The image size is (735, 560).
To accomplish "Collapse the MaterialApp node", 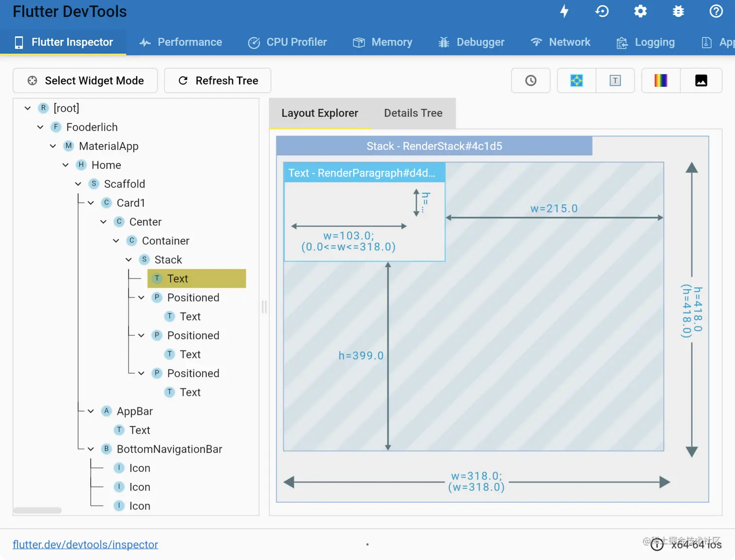I will point(53,146).
